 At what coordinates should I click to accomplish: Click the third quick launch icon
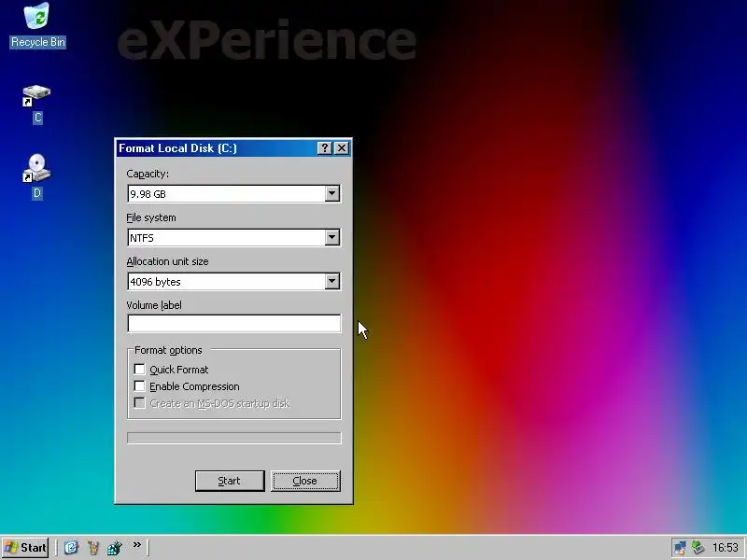(114, 547)
